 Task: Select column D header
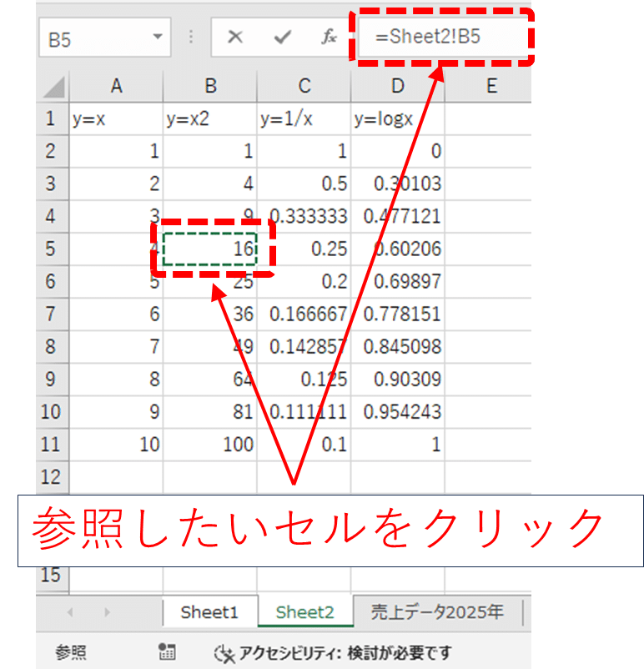point(397,85)
